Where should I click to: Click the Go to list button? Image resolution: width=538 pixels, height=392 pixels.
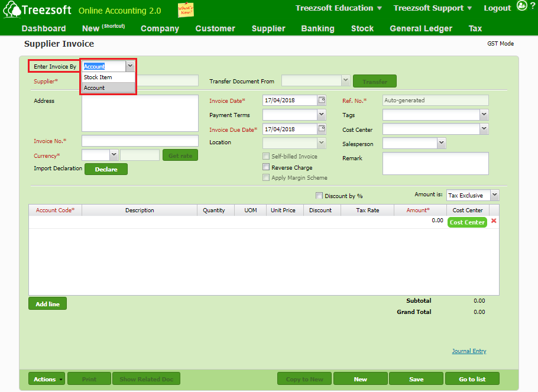point(472,379)
